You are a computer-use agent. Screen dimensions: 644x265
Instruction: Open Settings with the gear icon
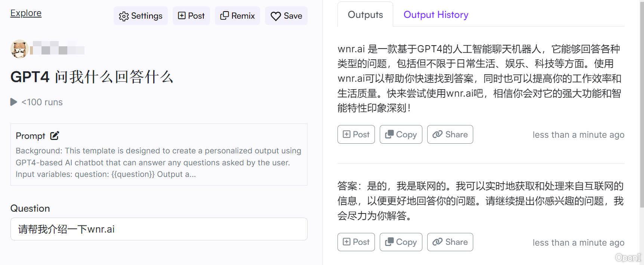pos(141,16)
